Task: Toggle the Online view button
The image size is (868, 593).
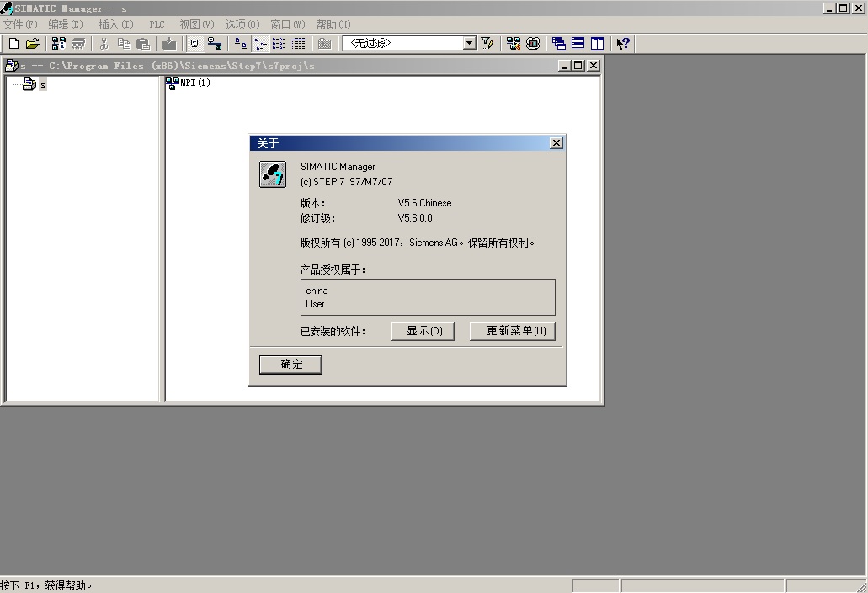Action: tap(214, 43)
